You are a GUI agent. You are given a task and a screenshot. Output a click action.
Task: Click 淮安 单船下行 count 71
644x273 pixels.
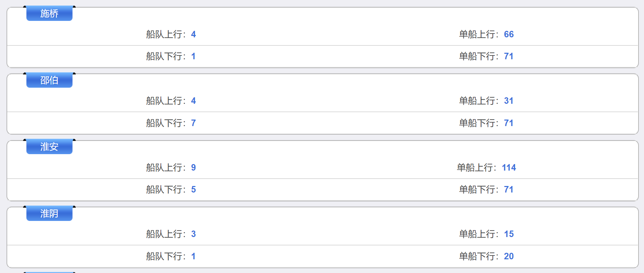(509, 189)
